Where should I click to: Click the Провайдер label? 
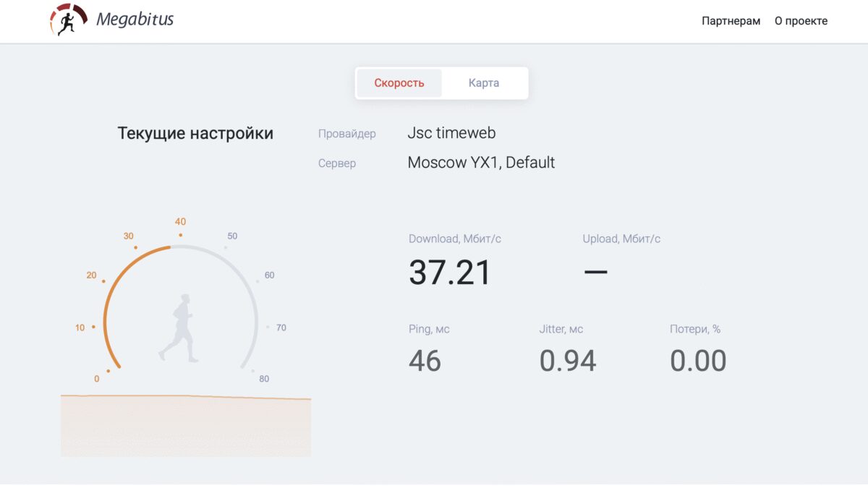coord(347,133)
